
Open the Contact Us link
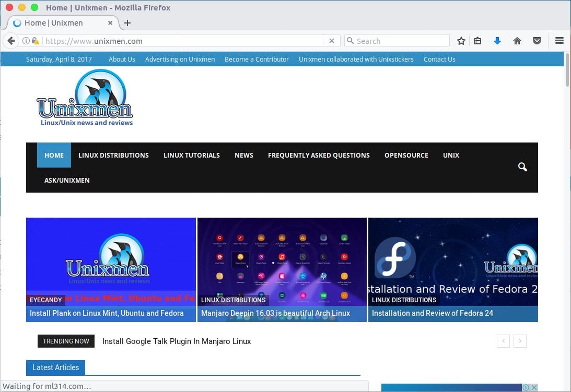[x=439, y=60]
